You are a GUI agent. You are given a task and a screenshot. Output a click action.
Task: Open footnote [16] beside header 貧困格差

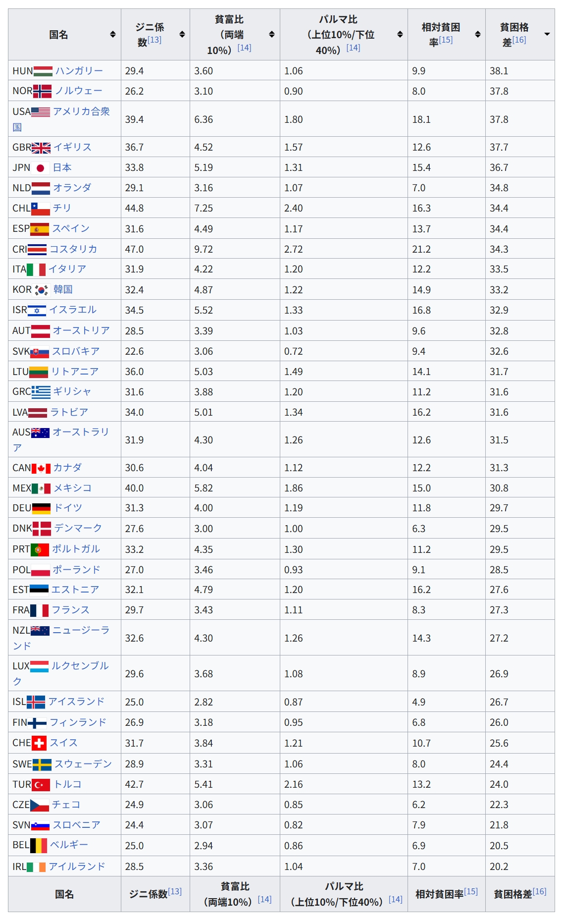tap(519, 40)
